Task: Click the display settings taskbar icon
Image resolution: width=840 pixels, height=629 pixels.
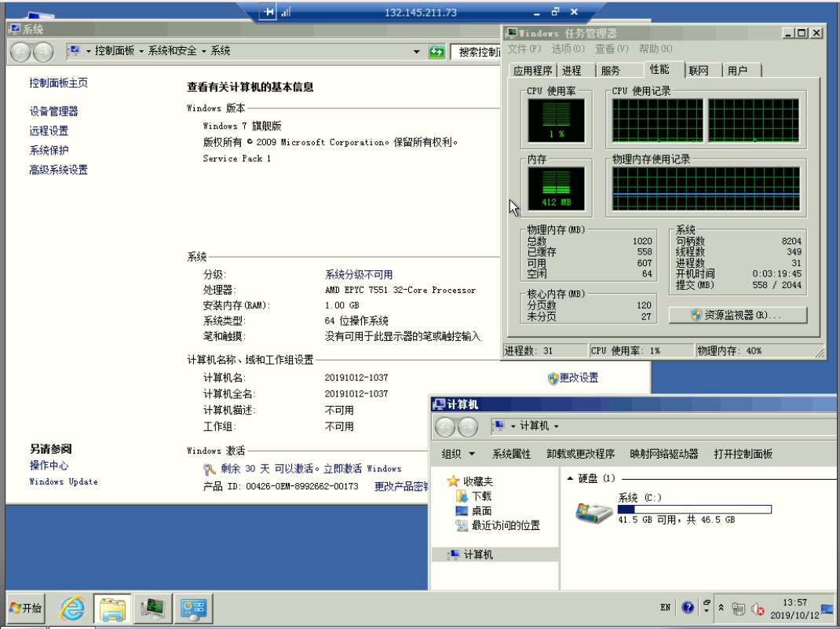Action: pyautogui.click(x=193, y=608)
